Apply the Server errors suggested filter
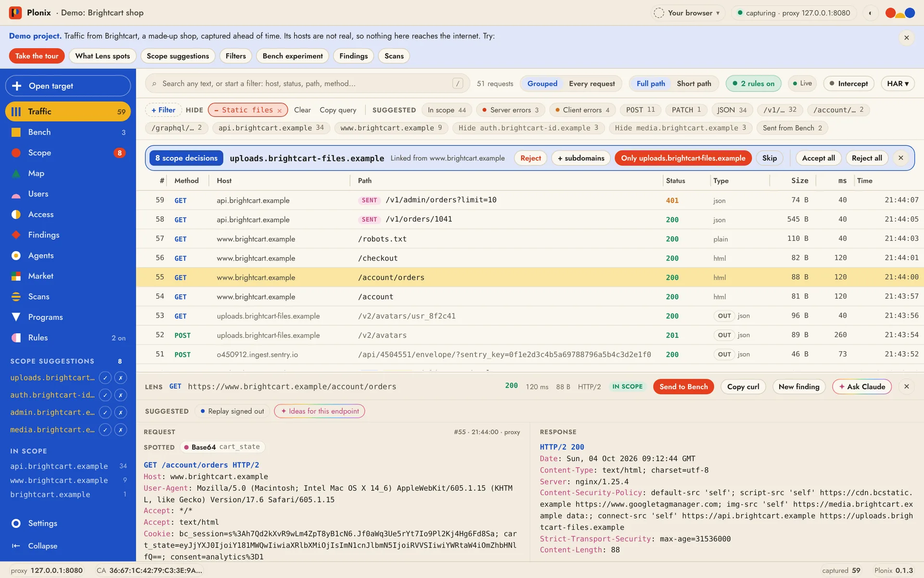 [x=511, y=110]
